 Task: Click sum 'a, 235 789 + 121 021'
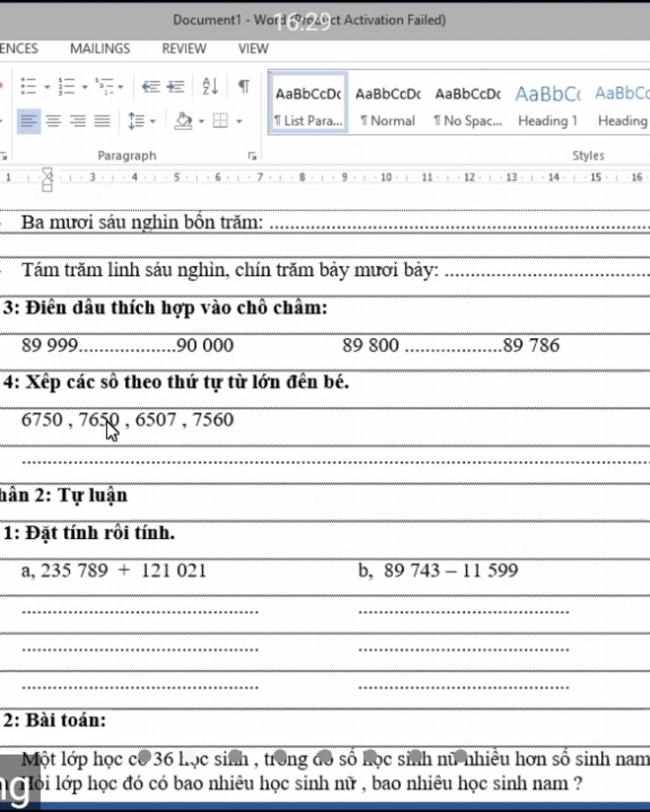(x=114, y=570)
